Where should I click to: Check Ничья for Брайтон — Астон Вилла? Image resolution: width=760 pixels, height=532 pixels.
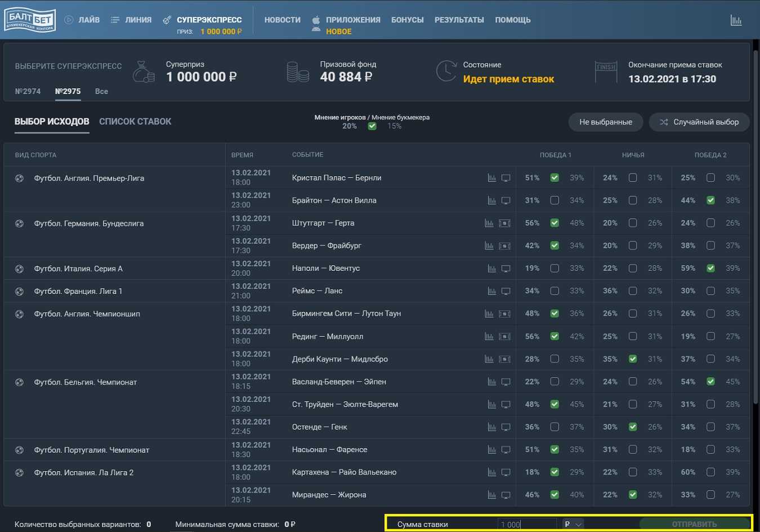(x=633, y=200)
